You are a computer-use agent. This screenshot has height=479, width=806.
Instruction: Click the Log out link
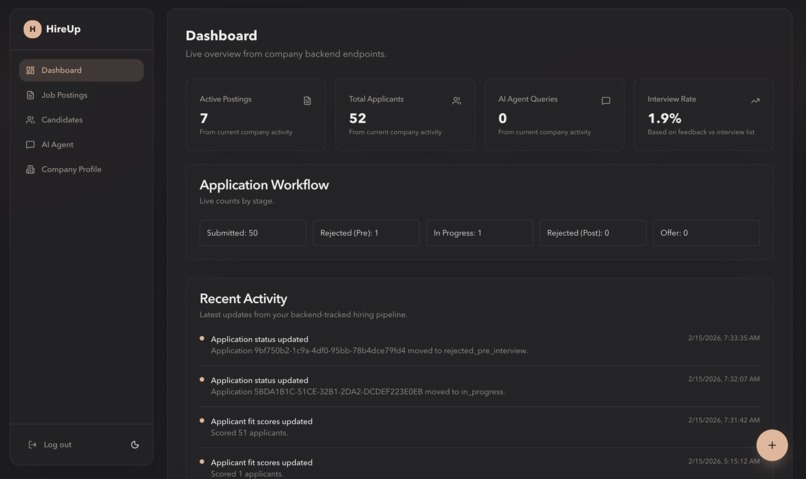[57, 445]
